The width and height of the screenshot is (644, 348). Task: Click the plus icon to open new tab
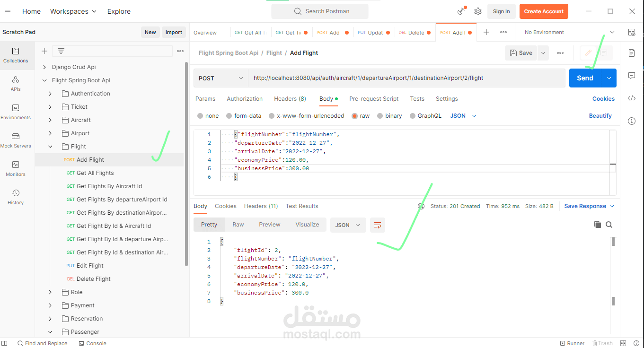pos(486,32)
